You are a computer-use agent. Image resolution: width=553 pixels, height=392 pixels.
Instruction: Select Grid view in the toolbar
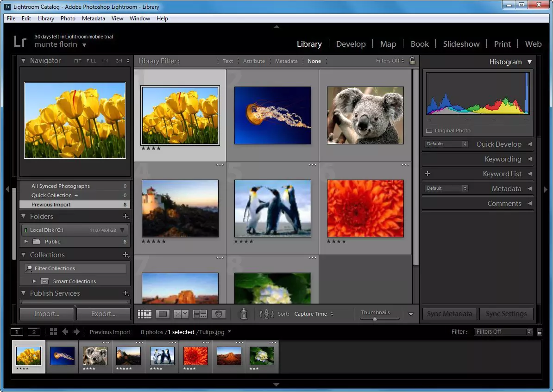(145, 314)
